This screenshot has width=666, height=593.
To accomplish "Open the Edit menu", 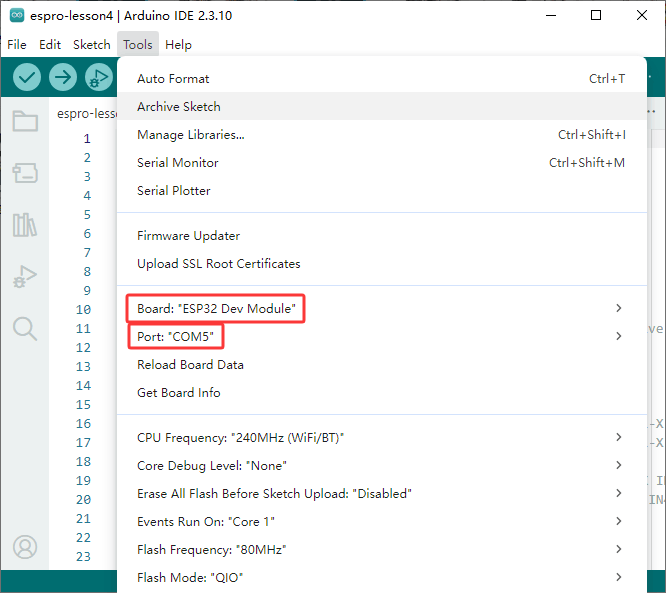I will (x=50, y=45).
